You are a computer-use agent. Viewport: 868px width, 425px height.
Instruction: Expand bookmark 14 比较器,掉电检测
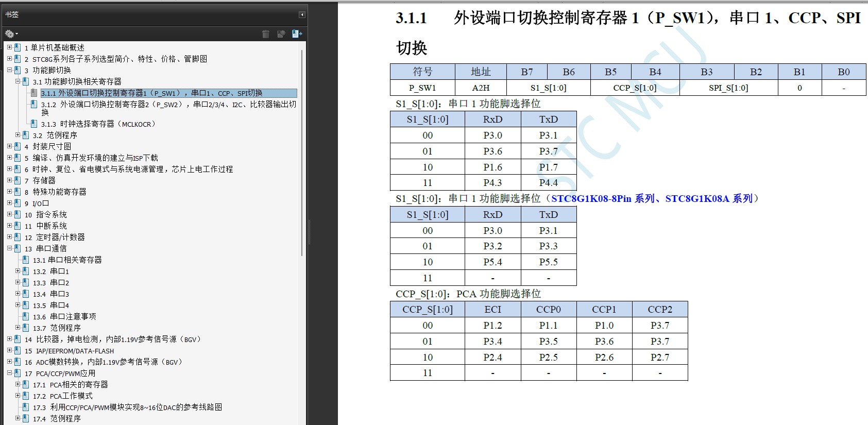coord(9,338)
